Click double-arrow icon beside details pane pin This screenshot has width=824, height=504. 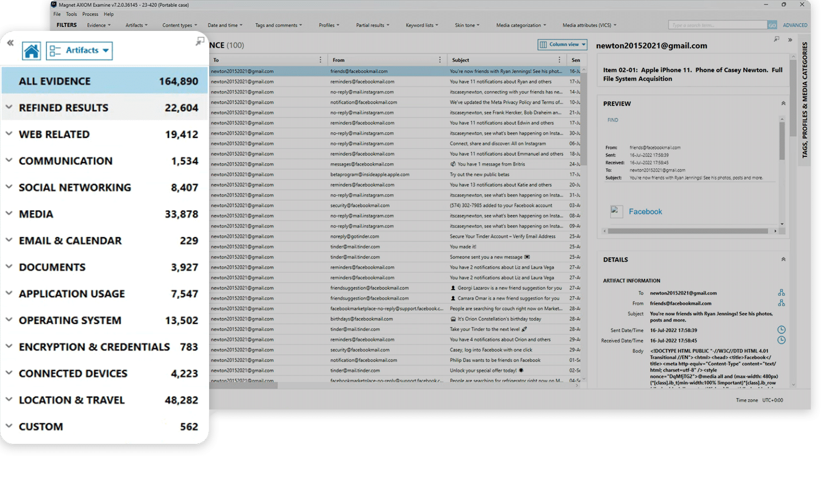pos(790,40)
